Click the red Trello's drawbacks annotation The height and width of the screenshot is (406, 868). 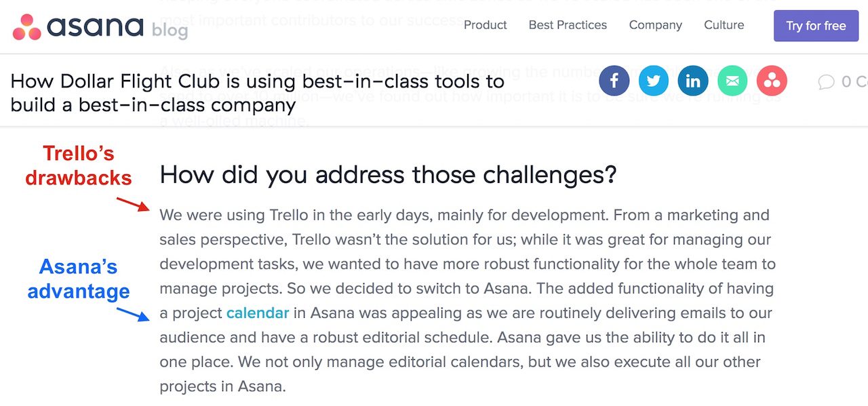tap(78, 165)
